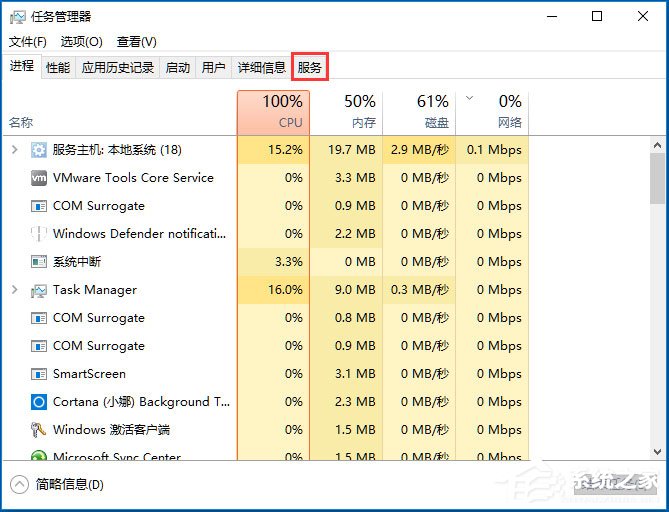
Task: Click the Cortana (小娜) process icon
Action: click(x=39, y=402)
